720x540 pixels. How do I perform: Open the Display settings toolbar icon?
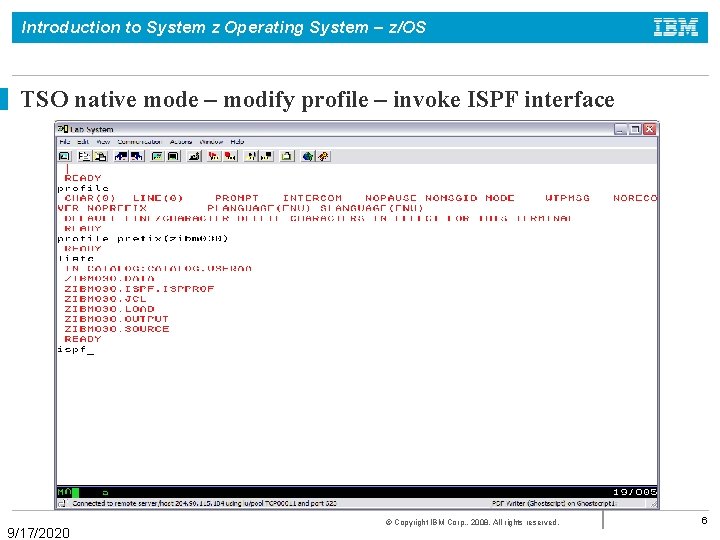click(157, 157)
